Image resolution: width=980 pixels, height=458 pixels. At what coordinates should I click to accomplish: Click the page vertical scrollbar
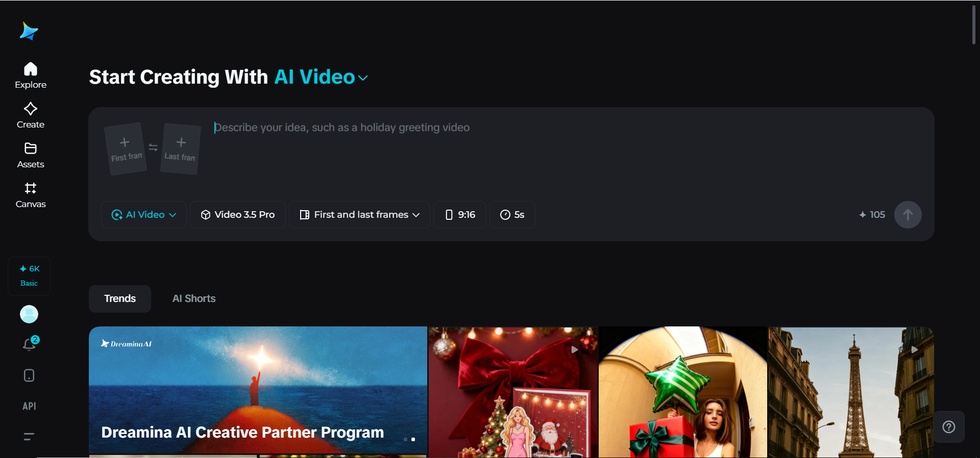(x=974, y=24)
